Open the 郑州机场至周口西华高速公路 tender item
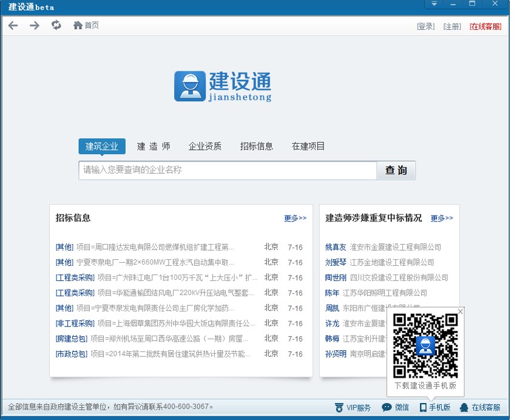This screenshot has width=517, height=420. coord(169,339)
